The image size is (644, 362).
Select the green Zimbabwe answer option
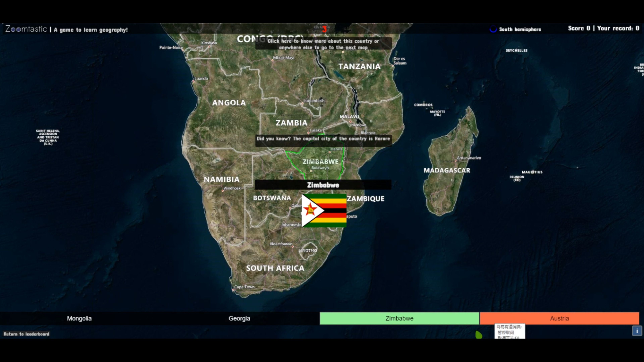tap(399, 318)
